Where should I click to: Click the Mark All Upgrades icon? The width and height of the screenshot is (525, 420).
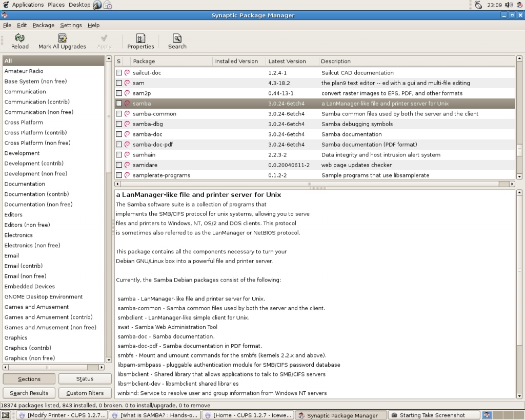(x=62, y=38)
